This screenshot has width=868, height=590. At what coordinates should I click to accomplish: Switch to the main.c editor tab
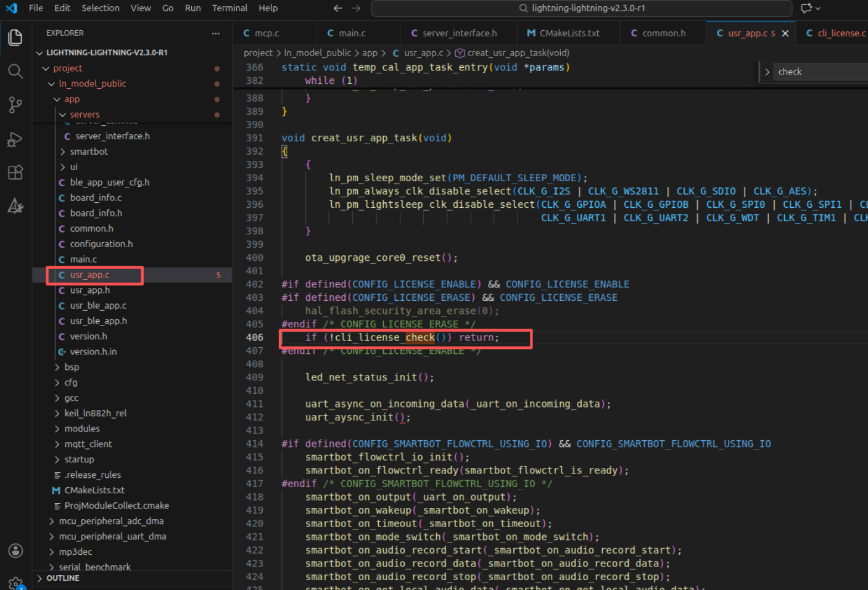tap(358, 33)
